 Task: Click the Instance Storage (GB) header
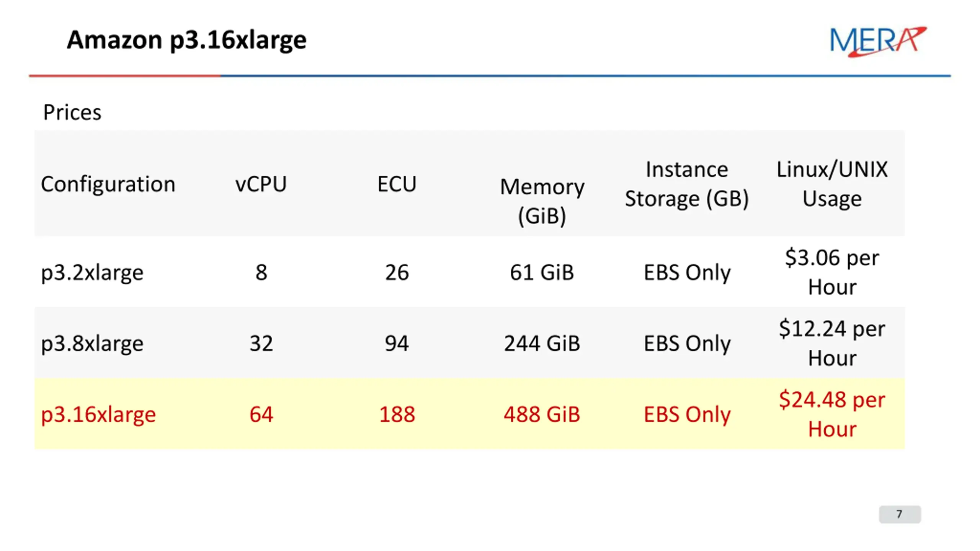click(687, 184)
